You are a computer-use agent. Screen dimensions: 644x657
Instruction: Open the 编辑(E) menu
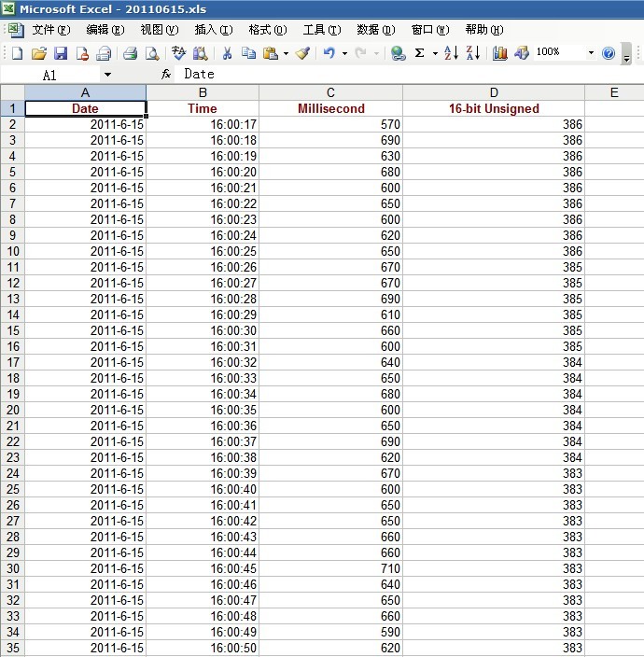(105, 30)
